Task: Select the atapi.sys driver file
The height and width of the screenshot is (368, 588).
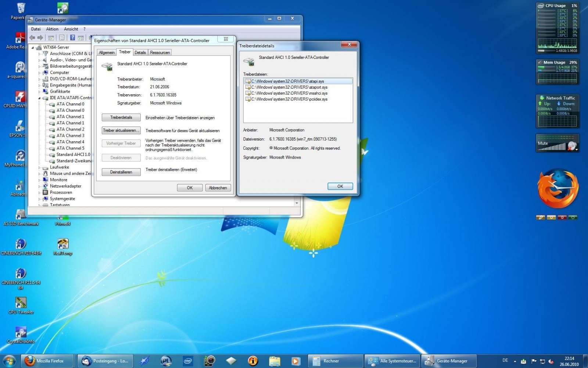Action: tap(298, 81)
